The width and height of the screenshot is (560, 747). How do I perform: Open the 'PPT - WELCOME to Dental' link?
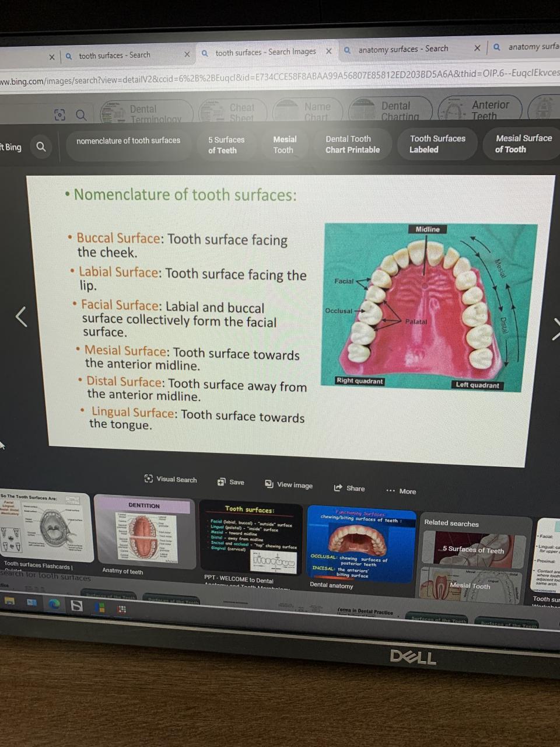[x=239, y=580]
